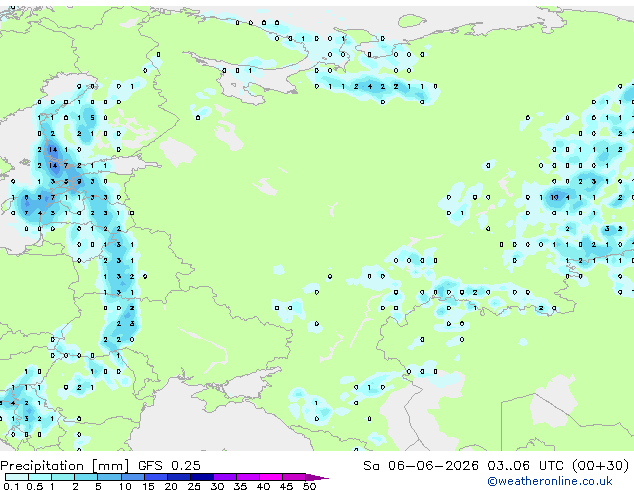Select the 10–15 mm legend swatch

(133, 477)
